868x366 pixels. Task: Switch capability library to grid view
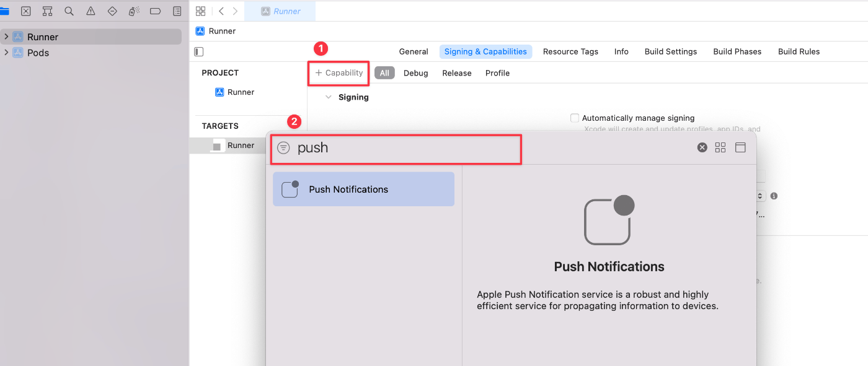pyautogui.click(x=720, y=147)
